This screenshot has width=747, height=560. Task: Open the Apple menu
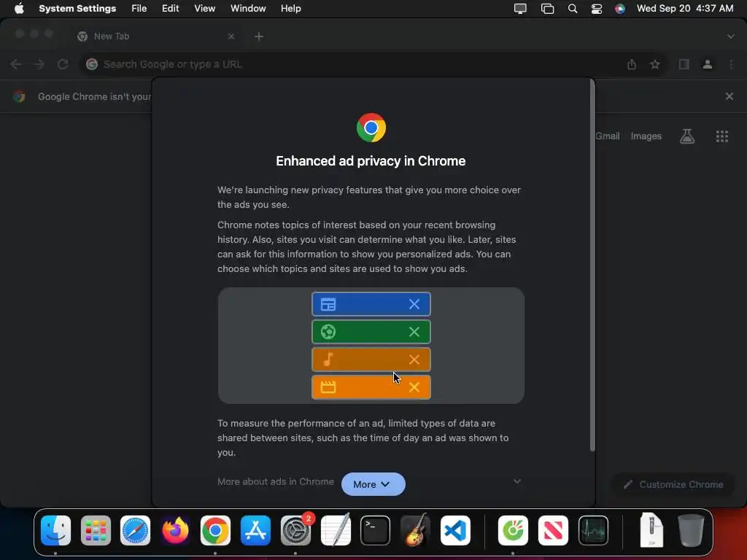pyautogui.click(x=19, y=9)
